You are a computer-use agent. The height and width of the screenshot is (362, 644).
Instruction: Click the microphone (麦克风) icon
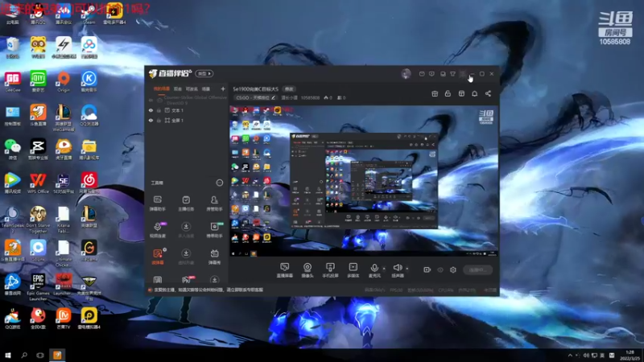374,269
